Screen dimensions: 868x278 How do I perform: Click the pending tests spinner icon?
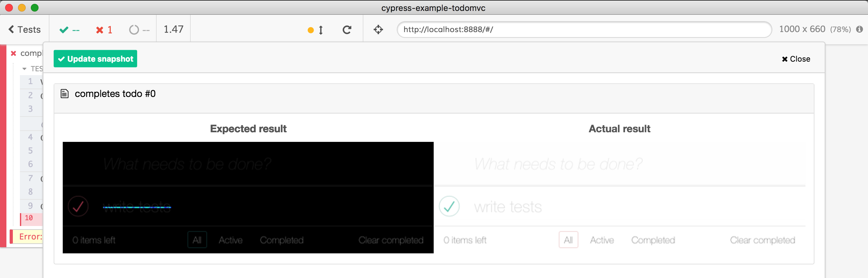(134, 30)
